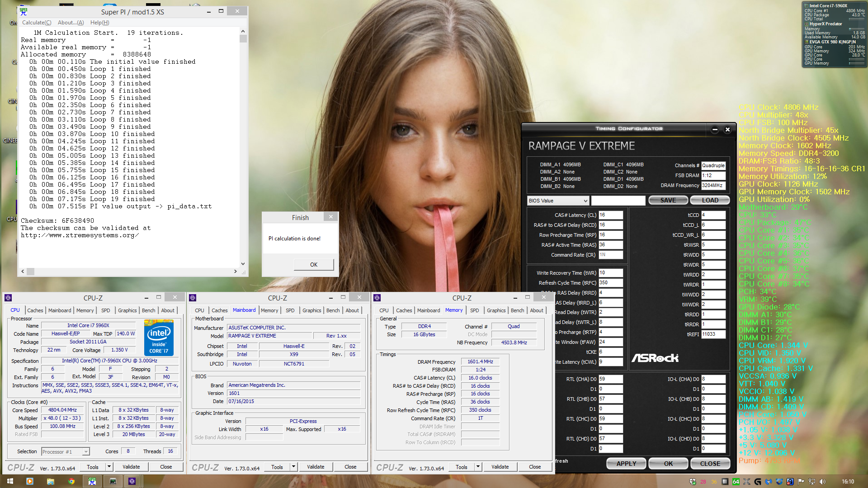This screenshot has height=488, width=868.
Task: Open the Help menu in Super PI
Action: tap(99, 23)
